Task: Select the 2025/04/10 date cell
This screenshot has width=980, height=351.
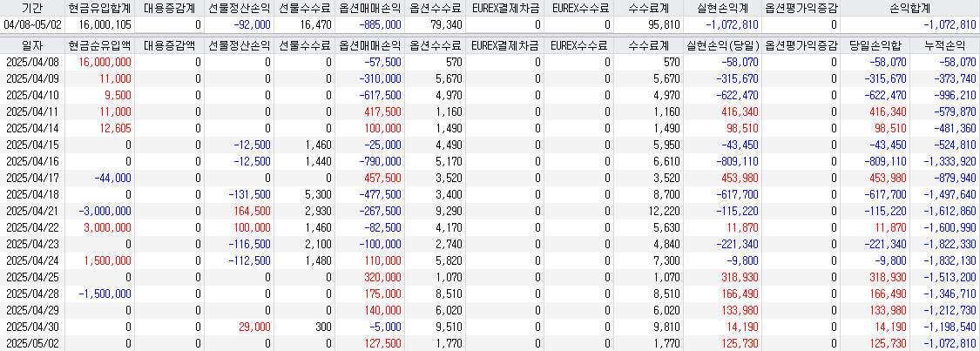Action: click(x=31, y=95)
